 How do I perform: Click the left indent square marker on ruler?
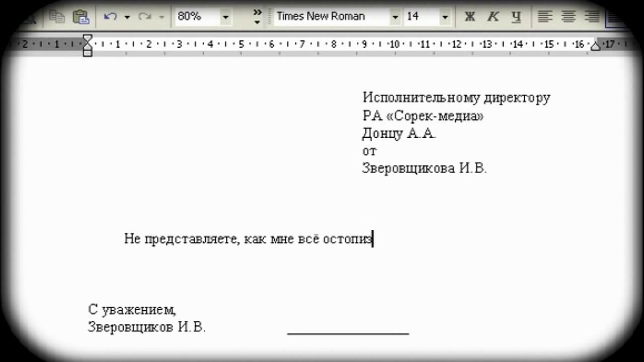point(88,53)
